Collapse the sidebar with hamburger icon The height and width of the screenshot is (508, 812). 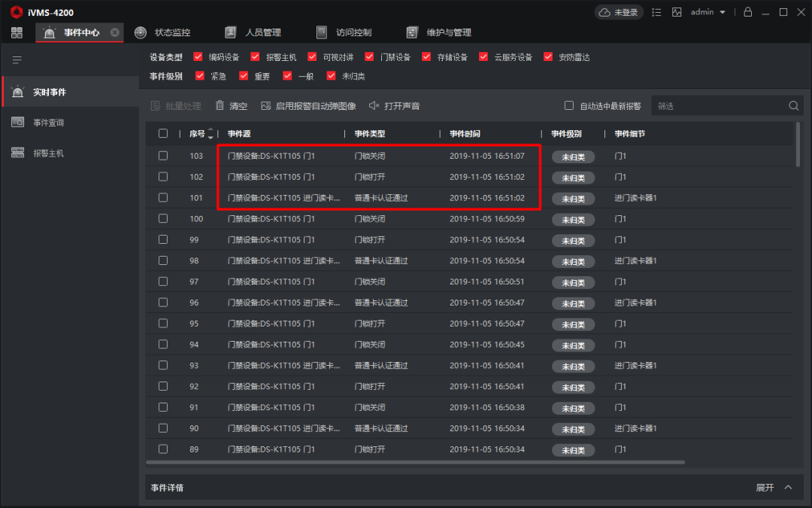(17, 59)
